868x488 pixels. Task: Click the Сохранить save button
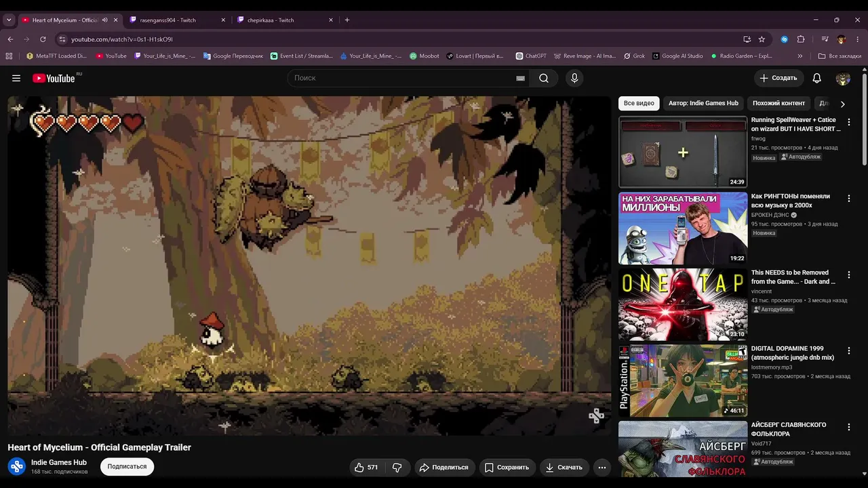coord(507,467)
